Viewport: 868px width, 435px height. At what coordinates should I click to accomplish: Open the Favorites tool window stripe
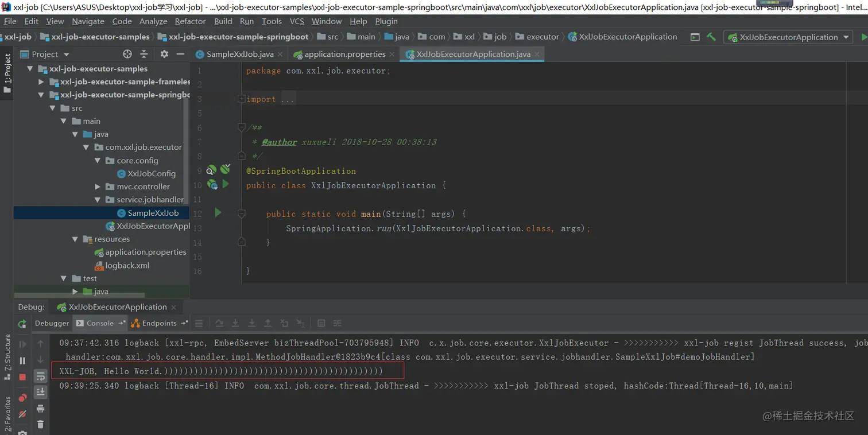tap(7, 414)
